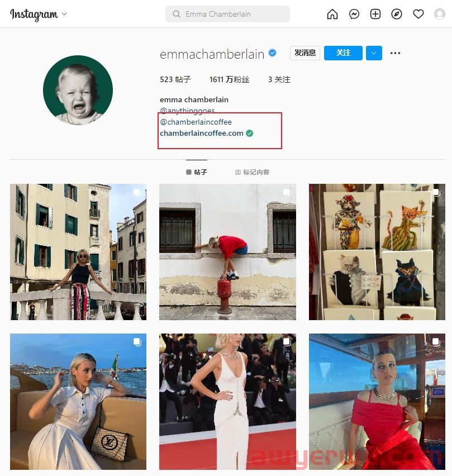Expand the Instagram logo dropdown chevron
Screen dimensions: 452x476
coord(64,14)
